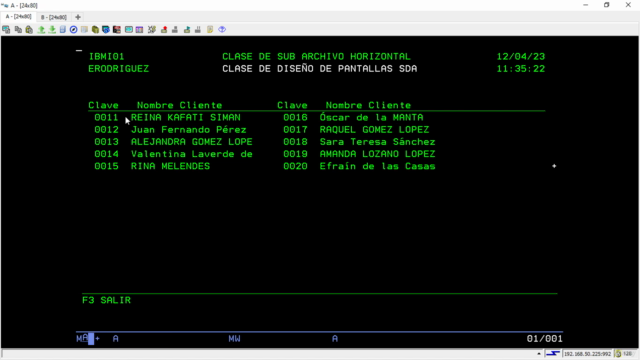Click the gray macro pause icon
The image size is (640, 360).
point(198,29)
